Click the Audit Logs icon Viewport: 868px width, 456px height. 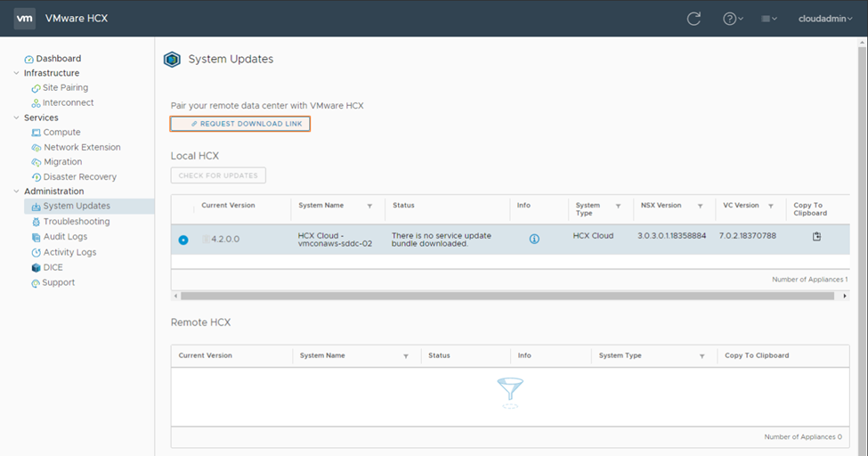click(x=36, y=237)
